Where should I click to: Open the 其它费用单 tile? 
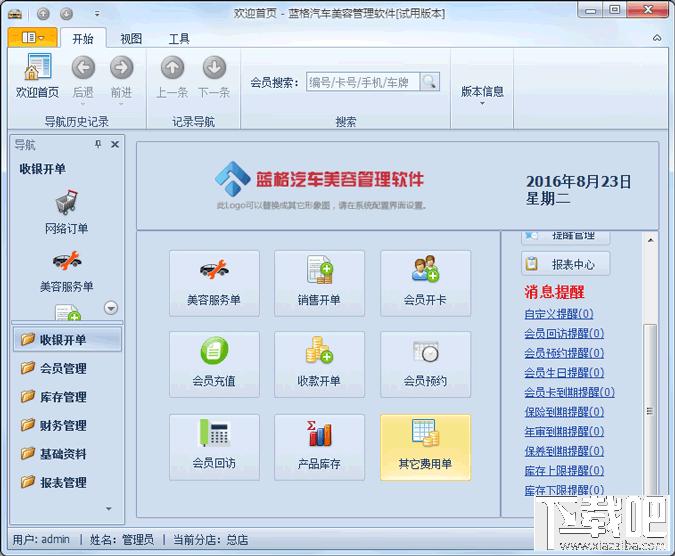click(x=425, y=447)
